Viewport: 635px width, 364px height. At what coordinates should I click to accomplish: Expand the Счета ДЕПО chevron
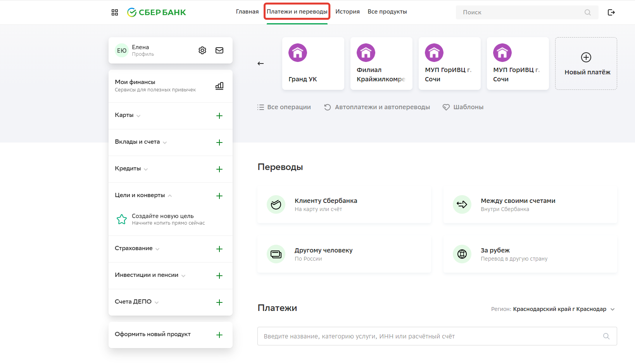[157, 302]
